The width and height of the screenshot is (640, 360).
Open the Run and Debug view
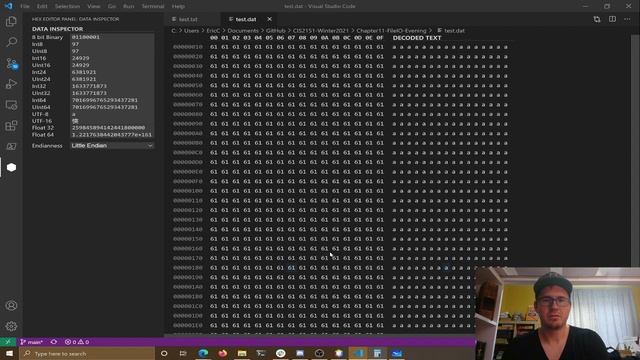tap(11, 84)
